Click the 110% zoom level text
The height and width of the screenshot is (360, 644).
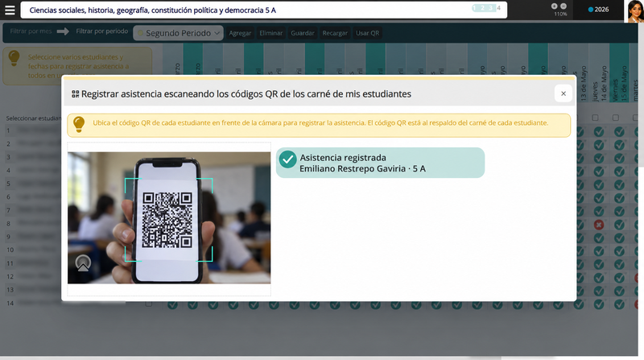point(560,14)
